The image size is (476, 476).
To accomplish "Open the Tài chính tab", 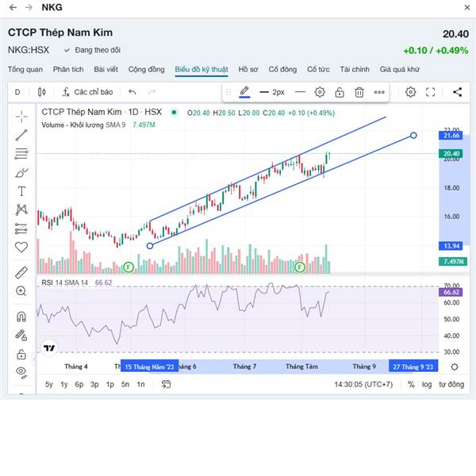I will click(355, 70).
